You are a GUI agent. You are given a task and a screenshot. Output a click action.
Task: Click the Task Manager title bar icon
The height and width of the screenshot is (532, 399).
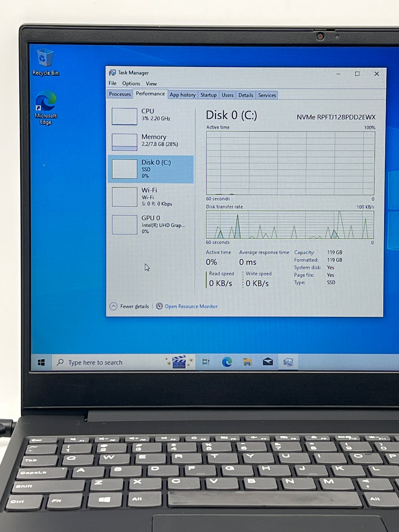click(x=112, y=72)
